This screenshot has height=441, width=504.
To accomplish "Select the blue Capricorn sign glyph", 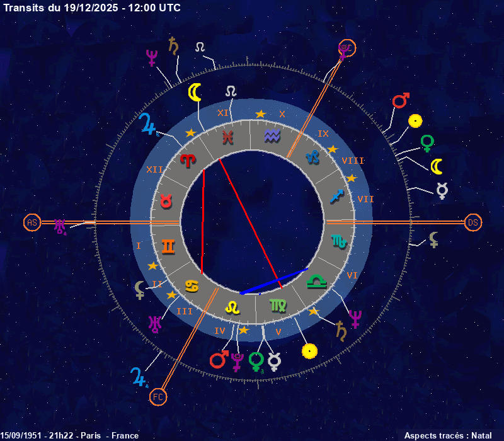I will (313, 157).
